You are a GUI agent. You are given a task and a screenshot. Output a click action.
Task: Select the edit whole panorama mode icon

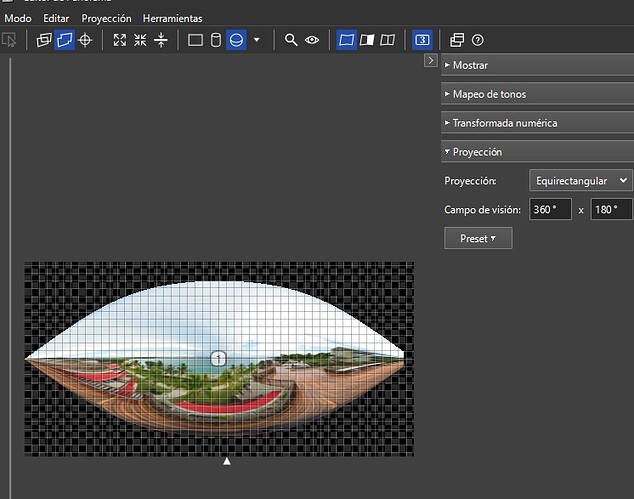pos(65,40)
